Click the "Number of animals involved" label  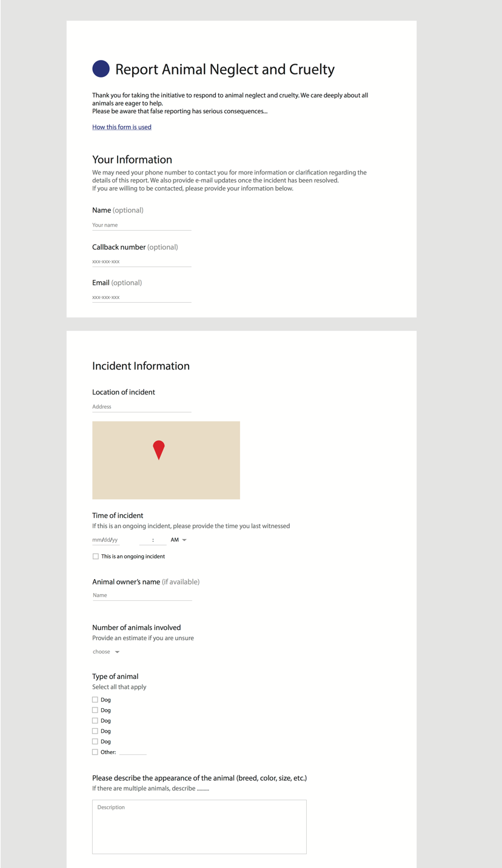pyautogui.click(x=136, y=628)
